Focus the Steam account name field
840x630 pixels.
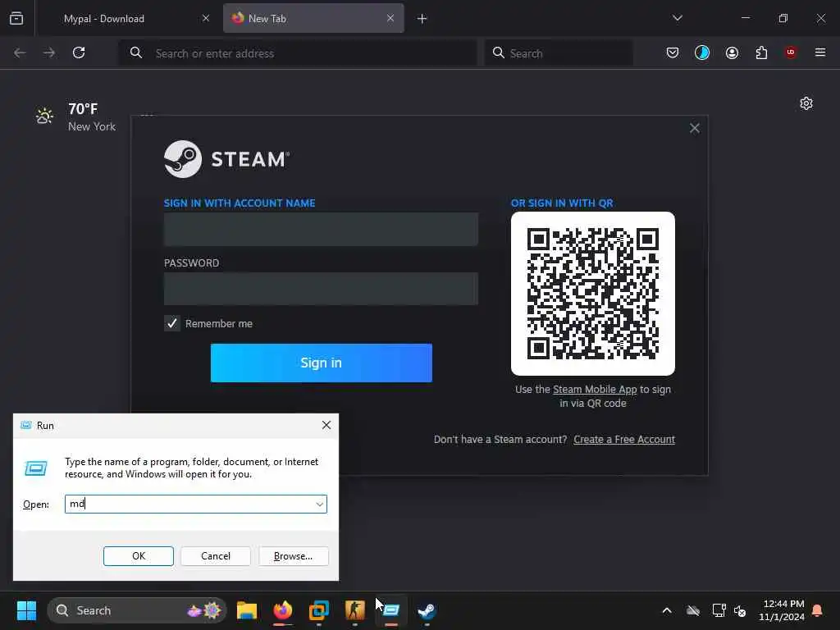coord(321,229)
